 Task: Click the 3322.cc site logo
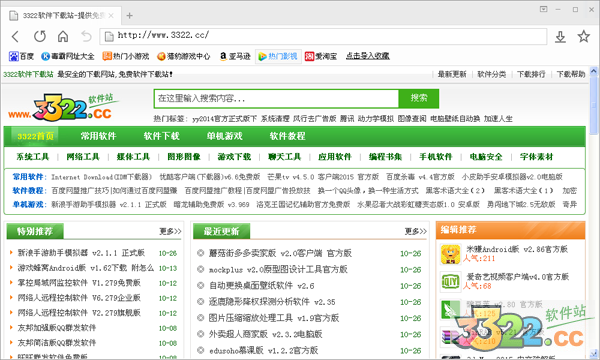(63, 107)
